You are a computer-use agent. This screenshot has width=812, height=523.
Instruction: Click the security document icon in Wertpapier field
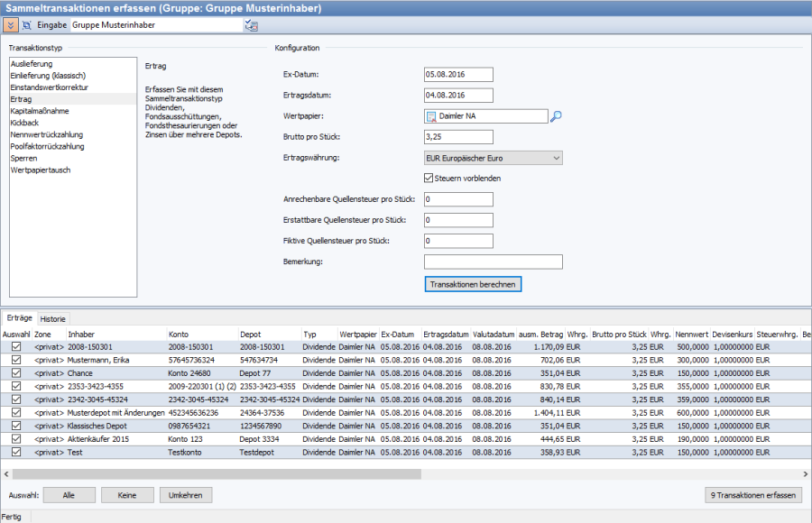(431, 116)
